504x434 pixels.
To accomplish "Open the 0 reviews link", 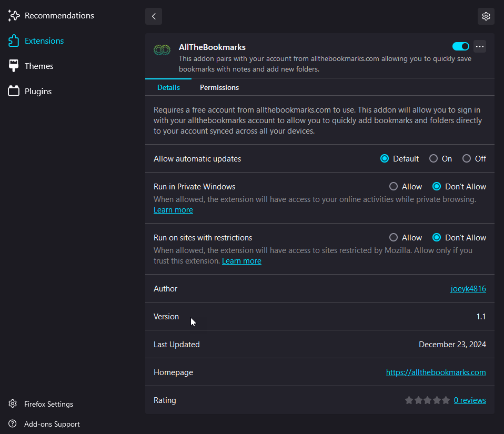I will [x=470, y=400].
